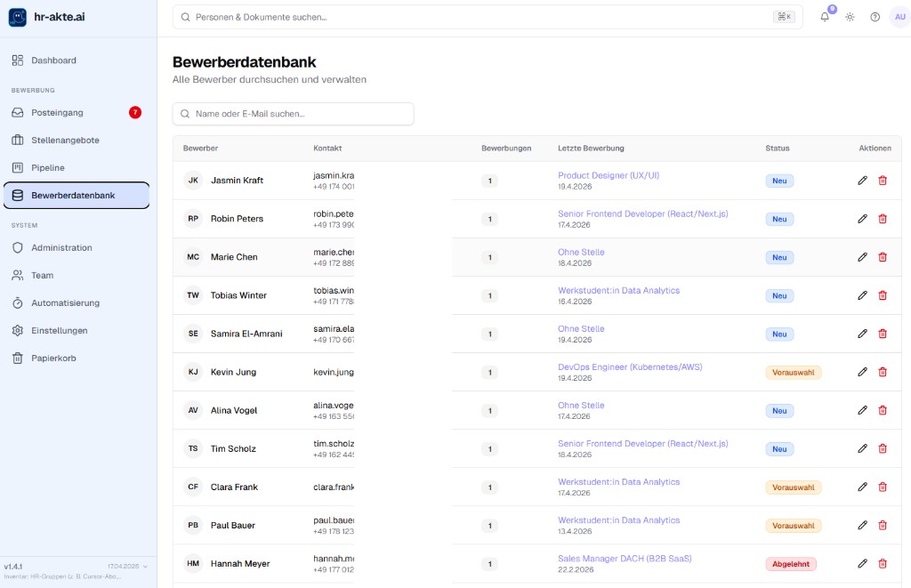The image size is (911, 588).
Task: Click the edit pencil for Kevin Jung
Action: [862, 372]
